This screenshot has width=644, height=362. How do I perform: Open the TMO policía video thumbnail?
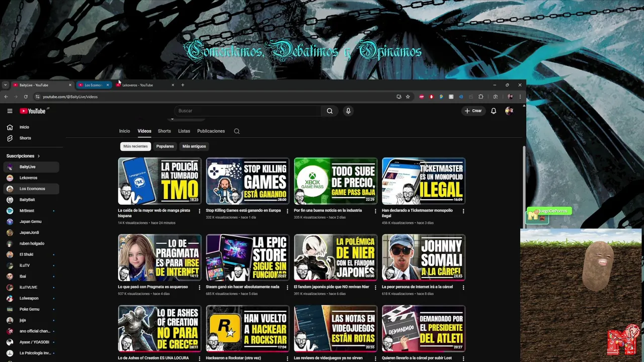[x=159, y=181]
